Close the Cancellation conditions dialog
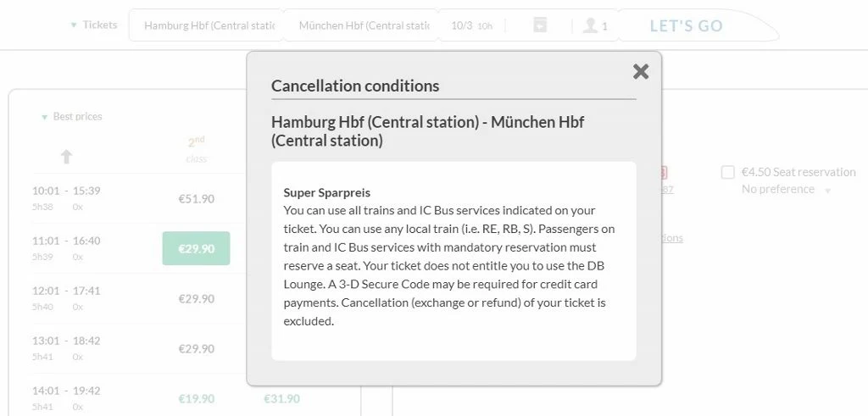 coord(641,71)
